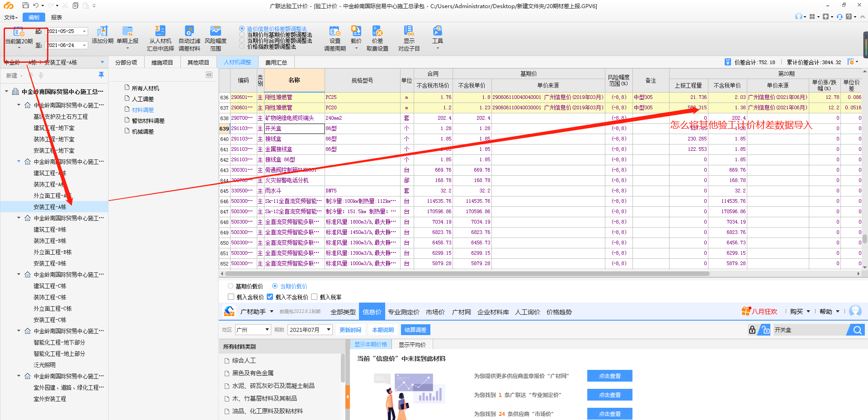Click the user avatar icon in 广材助手 bar

pos(855,311)
